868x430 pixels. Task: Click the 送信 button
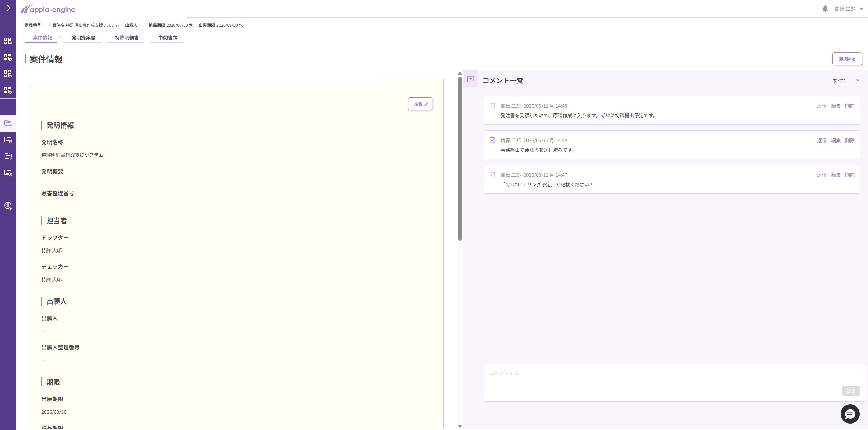pyautogui.click(x=851, y=391)
